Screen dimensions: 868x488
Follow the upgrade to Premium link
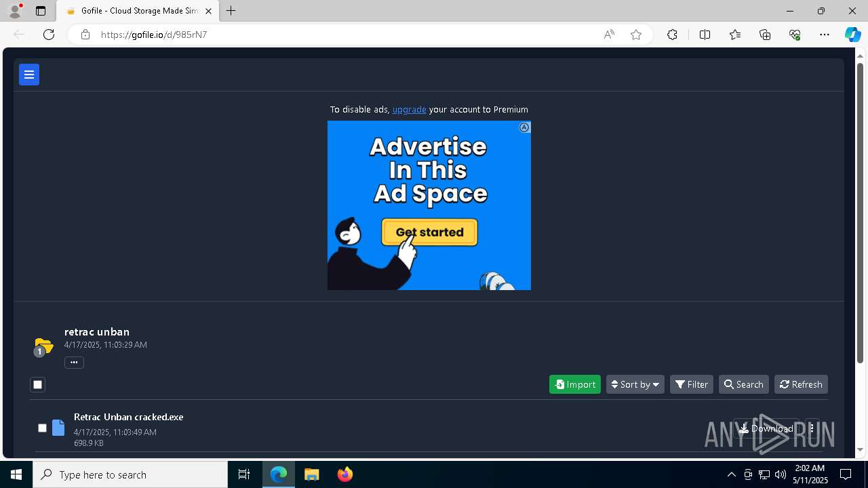[x=410, y=109]
